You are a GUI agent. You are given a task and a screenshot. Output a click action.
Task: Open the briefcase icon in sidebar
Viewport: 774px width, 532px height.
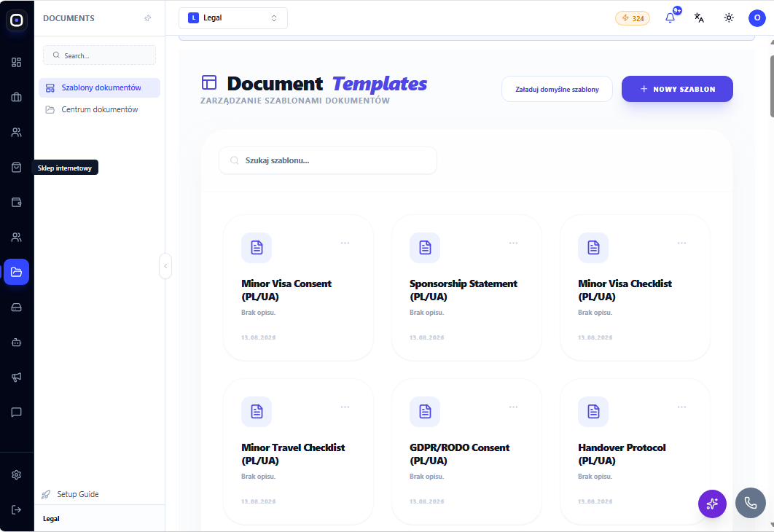[16, 97]
